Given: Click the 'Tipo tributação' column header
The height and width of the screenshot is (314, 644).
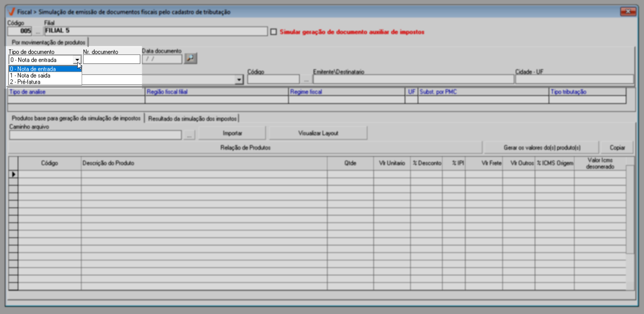Looking at the screenshot, I should 587,92.
